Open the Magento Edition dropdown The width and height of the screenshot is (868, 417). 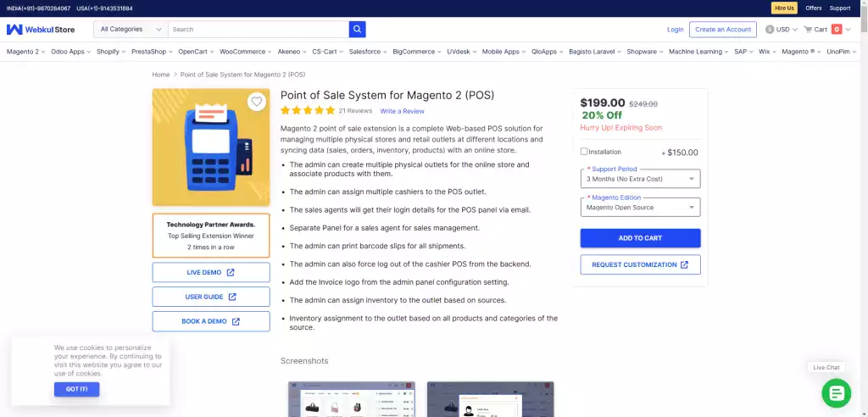point(640,208)
